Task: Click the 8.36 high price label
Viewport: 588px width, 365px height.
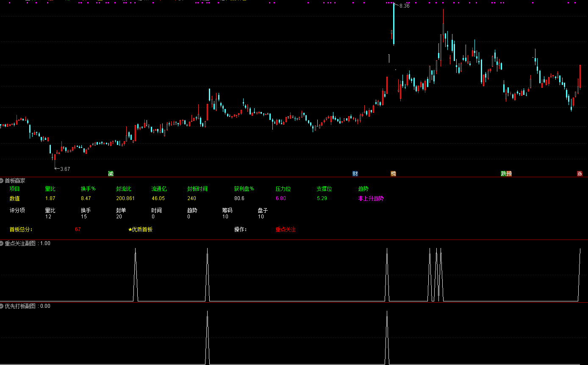Action: coord(404,6)
